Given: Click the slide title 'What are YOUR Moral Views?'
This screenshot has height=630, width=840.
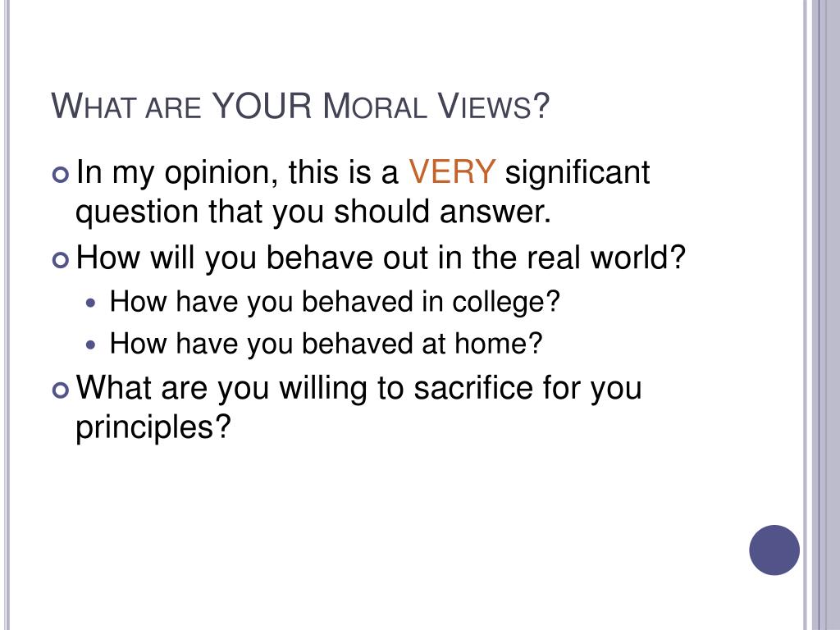Looking at the screenshot, I should (x=300, y=106).
